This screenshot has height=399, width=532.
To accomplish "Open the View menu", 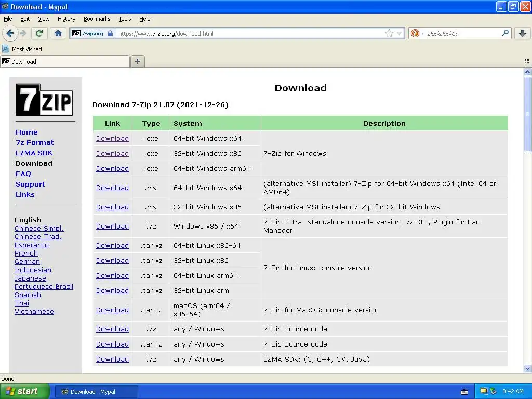I will point(44,19).
